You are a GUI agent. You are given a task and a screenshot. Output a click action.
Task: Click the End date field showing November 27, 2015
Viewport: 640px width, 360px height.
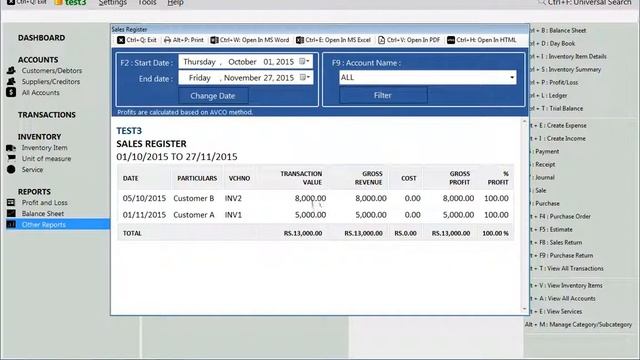tap(246, 78)
